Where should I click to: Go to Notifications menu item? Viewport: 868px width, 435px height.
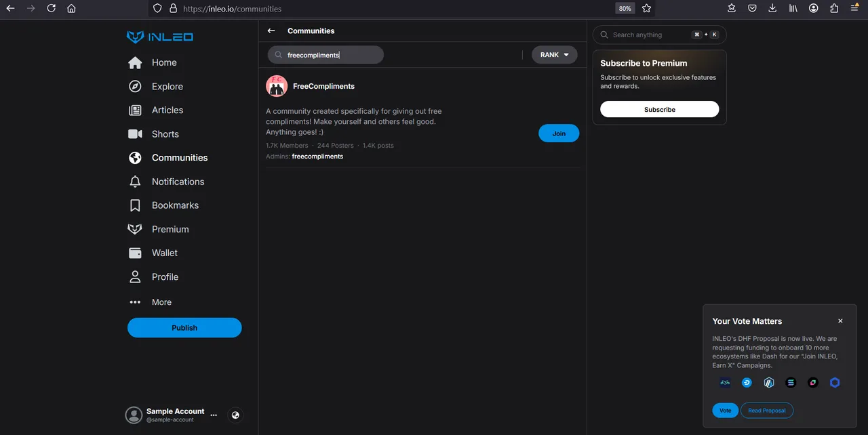pyautogui.click(x=178, y=182)
